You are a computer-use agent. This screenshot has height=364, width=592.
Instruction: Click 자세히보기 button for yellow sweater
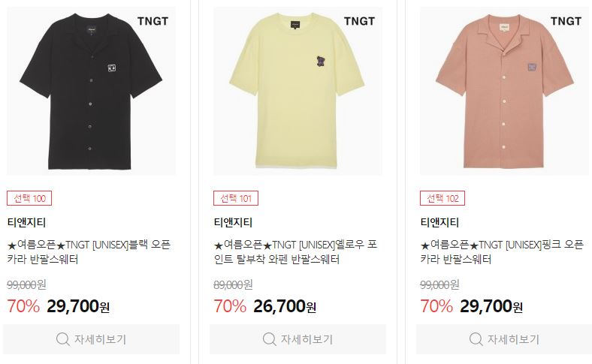coord(298,339)
